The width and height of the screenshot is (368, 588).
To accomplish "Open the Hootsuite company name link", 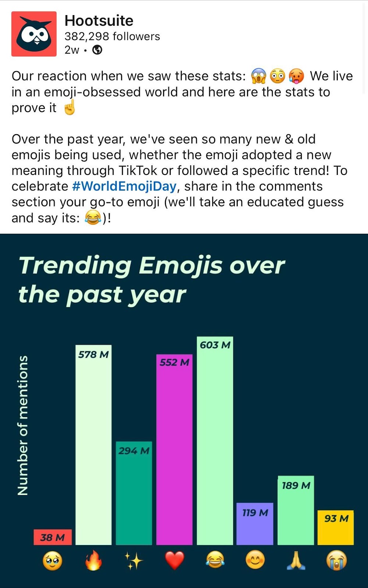I will point(99,21).
